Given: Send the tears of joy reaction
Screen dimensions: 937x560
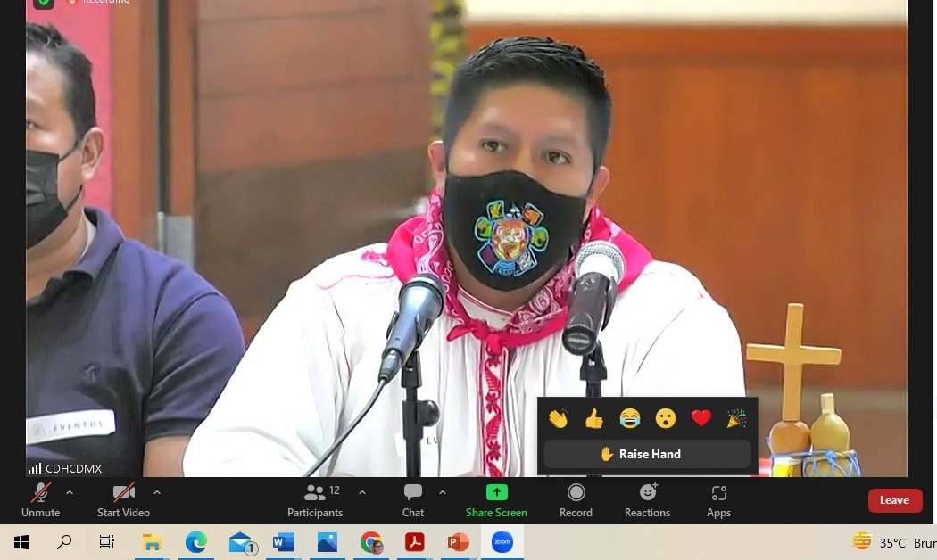Looking at the screenshot, I should click(630, 418).
